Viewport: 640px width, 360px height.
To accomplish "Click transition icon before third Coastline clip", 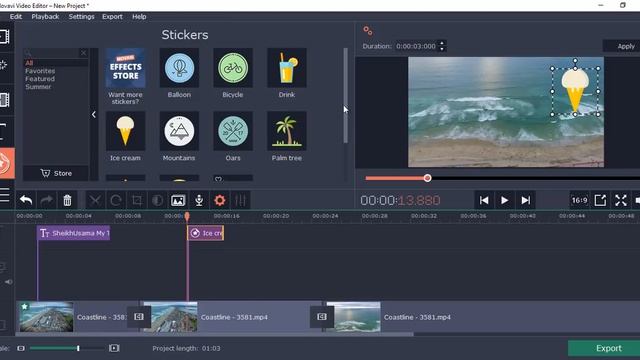I will pyautogui.click(x=322, y=317).
